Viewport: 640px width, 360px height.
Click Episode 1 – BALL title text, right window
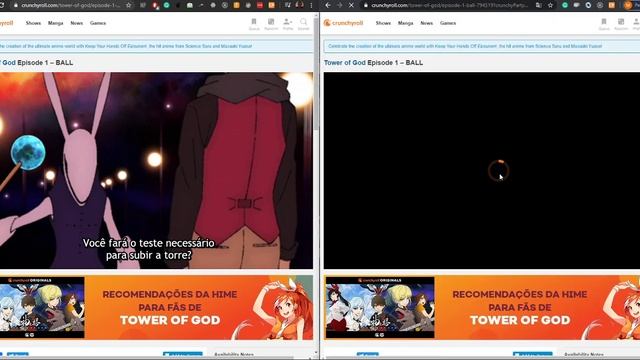395,63
